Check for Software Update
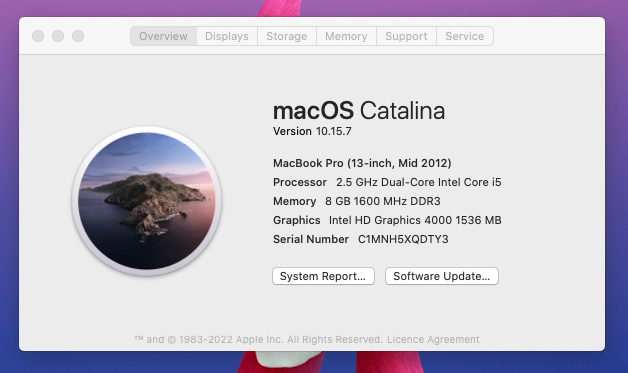The image size is (628, 373). coord(442,276)
